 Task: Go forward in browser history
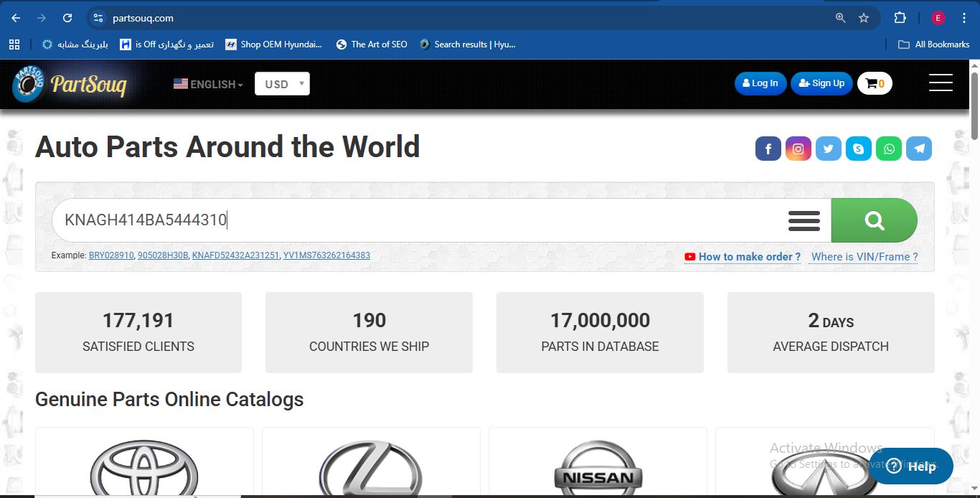coord(42,18)
